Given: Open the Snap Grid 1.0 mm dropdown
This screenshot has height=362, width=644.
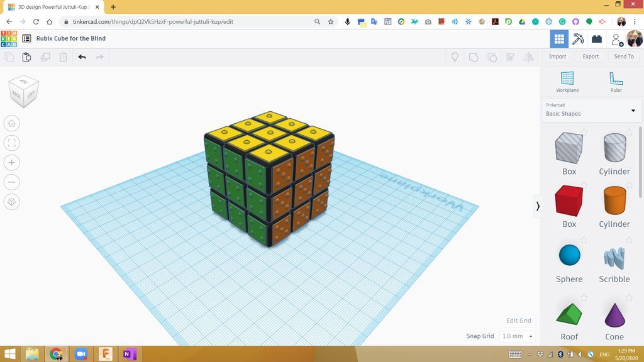Looking at the screenshot, I should click(x=518, y=336).
